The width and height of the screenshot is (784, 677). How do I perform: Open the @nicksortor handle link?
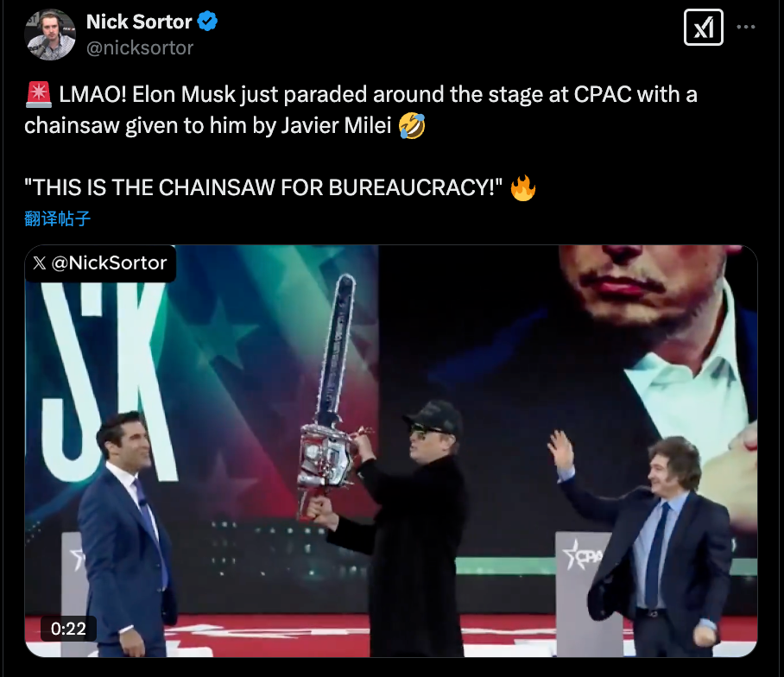[x=140, y=47]
